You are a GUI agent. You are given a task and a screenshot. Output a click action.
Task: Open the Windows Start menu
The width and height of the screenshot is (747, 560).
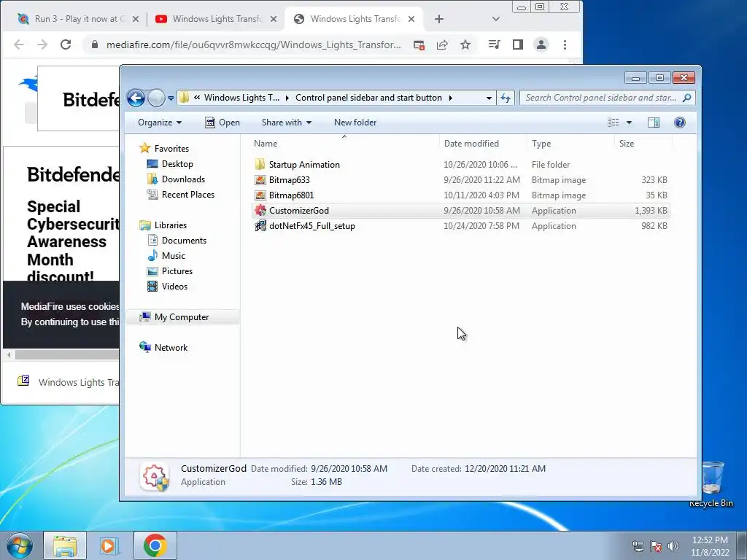20,545
